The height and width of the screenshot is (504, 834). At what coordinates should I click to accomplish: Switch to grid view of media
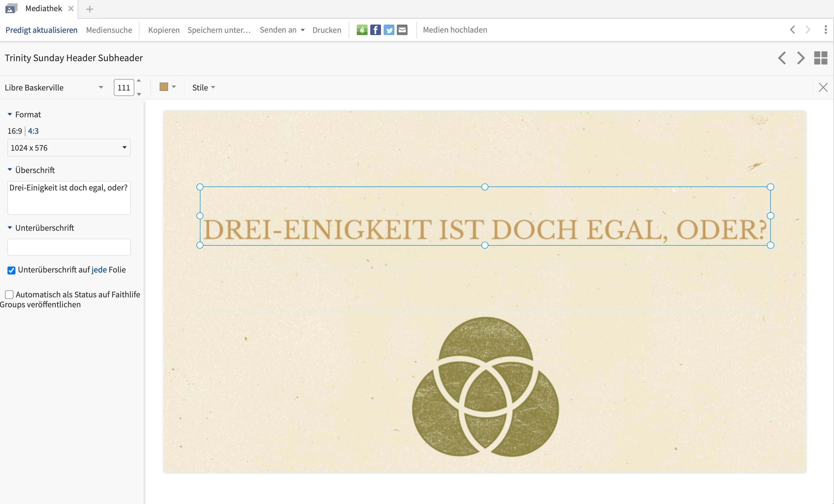(821, 58)
